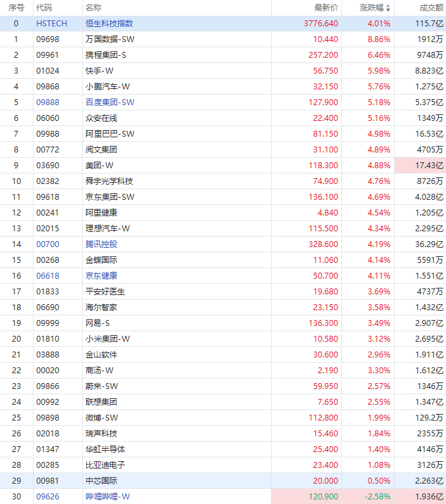Select 蔚来-SW row name

click(x=102, y=386)
